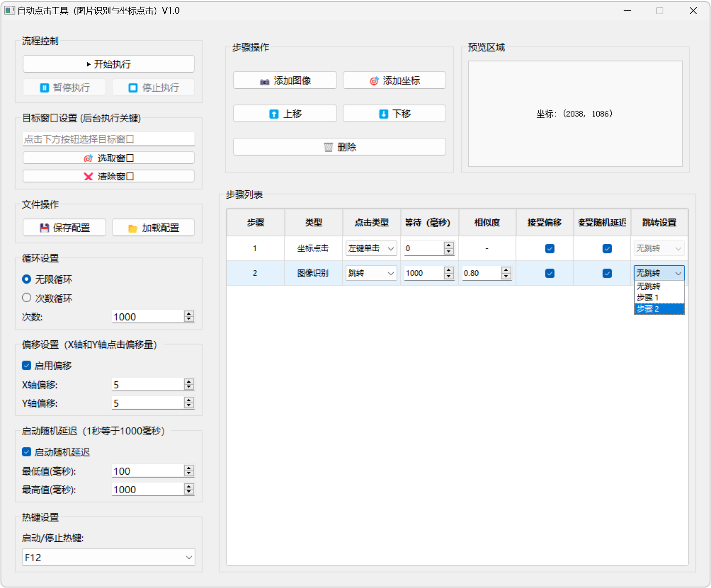
Task: Click step number 1 cell
Action: (x=255, y=248)
